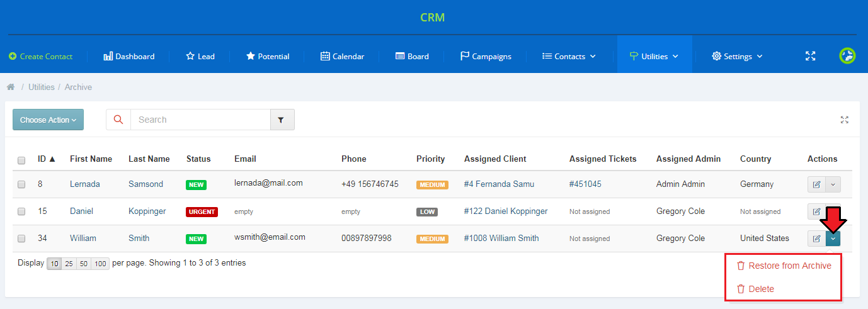Edit contact William Smith
The height and width of the screenshot is (309, 868).
pos(816,239)
